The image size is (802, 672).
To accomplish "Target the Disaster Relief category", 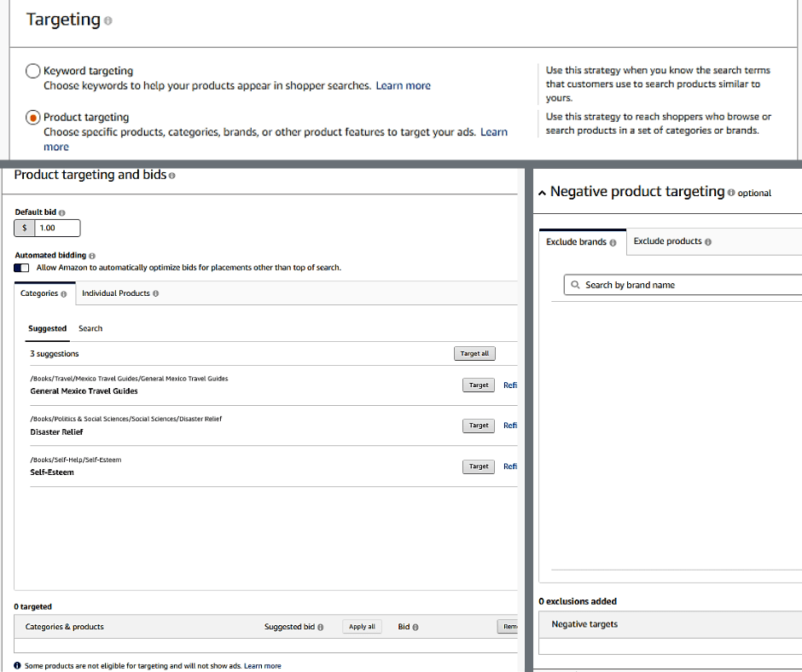I will pos(479,426).
